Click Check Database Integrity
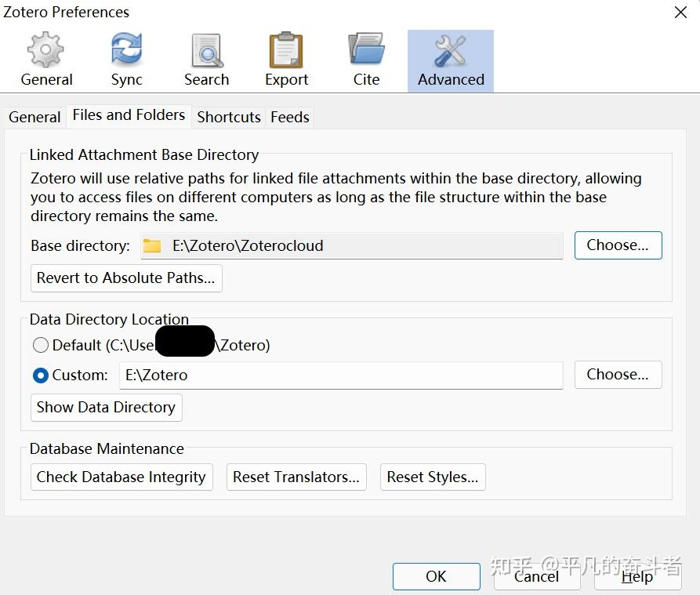This screenshot has height=595, width=700. pos(121,477)
